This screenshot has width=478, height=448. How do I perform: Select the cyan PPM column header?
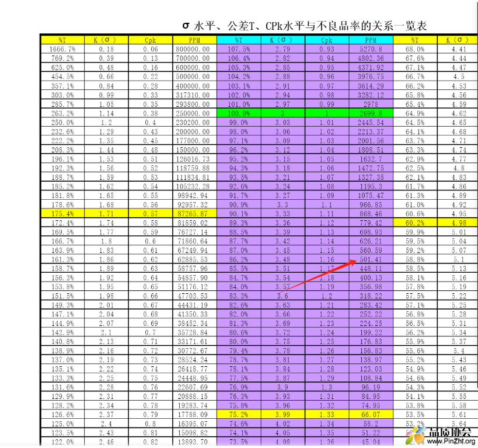click(x=371, y=40)
